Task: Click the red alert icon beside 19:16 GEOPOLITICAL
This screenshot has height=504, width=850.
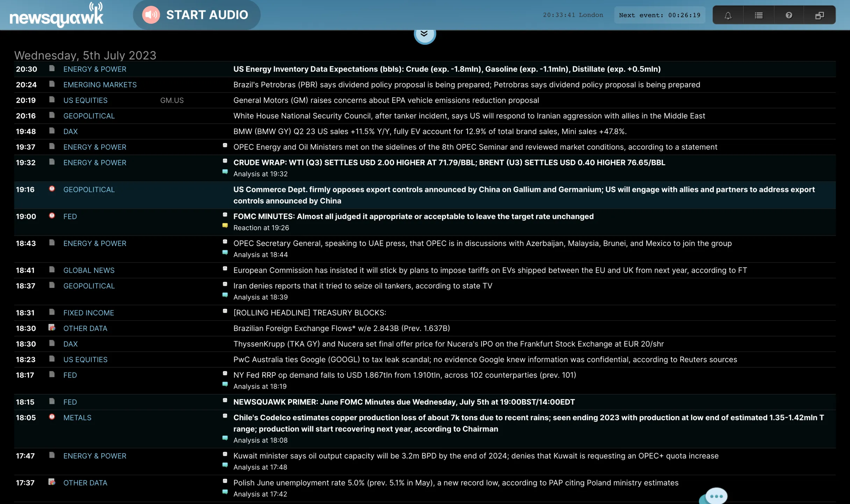Action: 52,189
